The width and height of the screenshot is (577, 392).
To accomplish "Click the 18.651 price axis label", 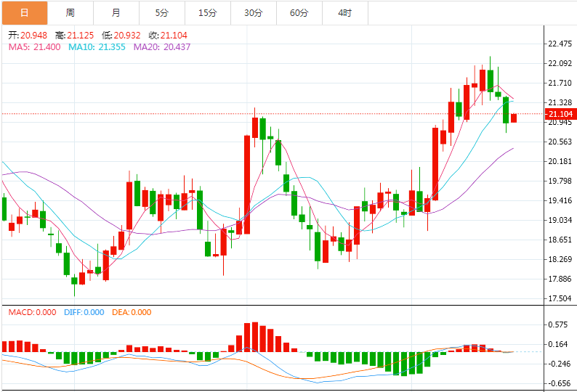I will tap(560, 240).
